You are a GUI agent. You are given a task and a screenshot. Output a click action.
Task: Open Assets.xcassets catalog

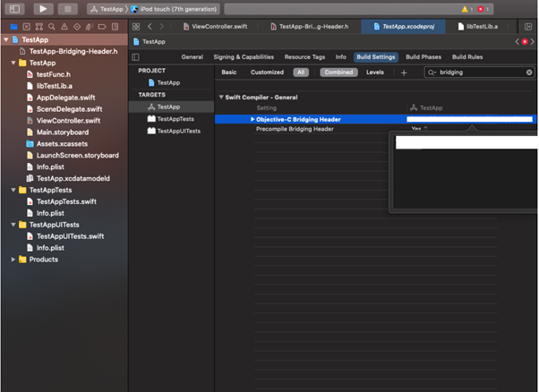tap(57, 144)
